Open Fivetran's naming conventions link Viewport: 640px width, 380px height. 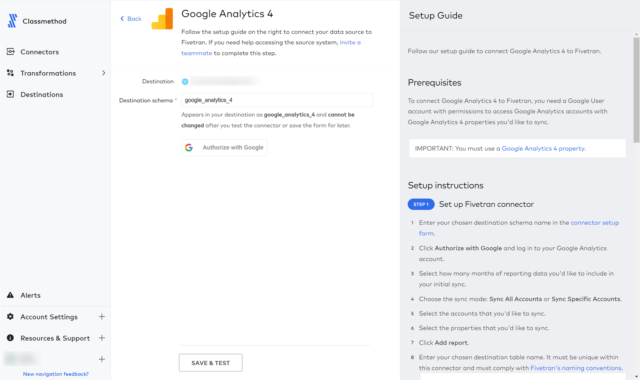[x=576, y=368]
